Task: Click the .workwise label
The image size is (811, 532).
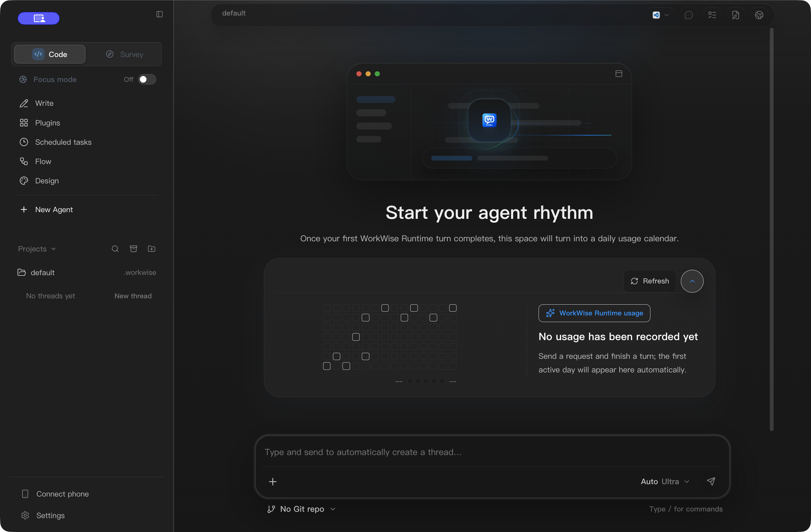Action: tap(140, 272)
